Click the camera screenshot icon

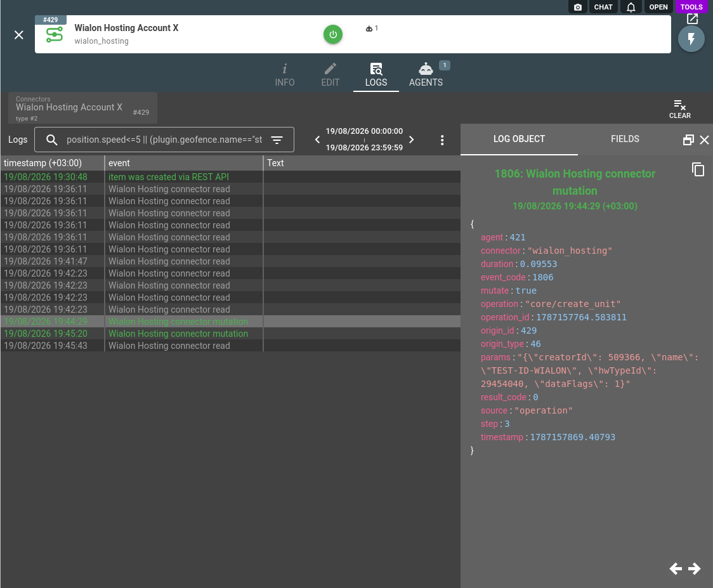click(577, 7)
